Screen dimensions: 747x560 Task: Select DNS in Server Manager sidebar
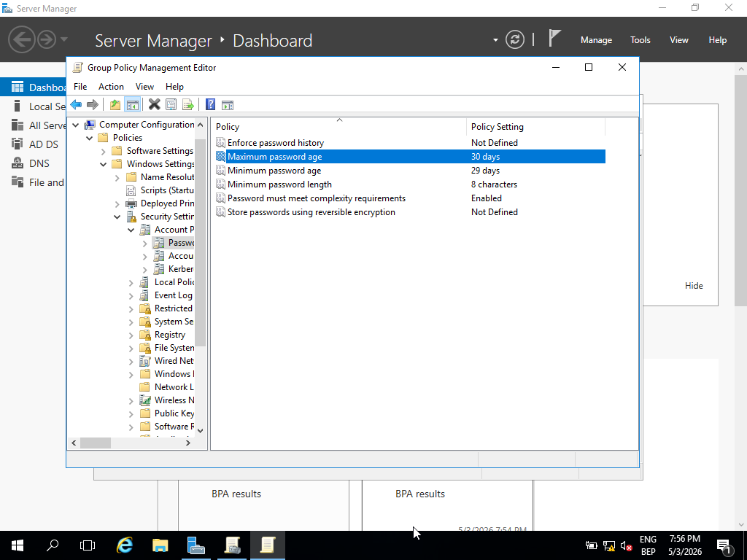point(39,163)
